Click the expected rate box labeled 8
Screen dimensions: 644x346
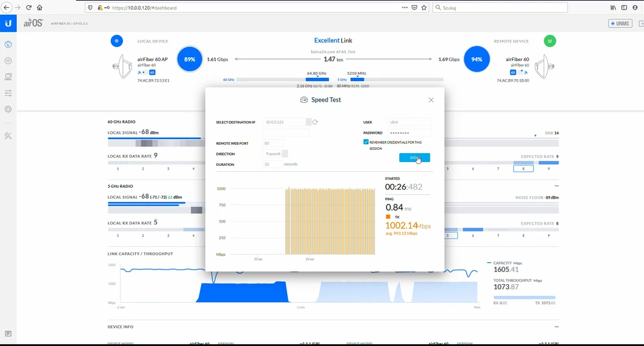(523, 168)
